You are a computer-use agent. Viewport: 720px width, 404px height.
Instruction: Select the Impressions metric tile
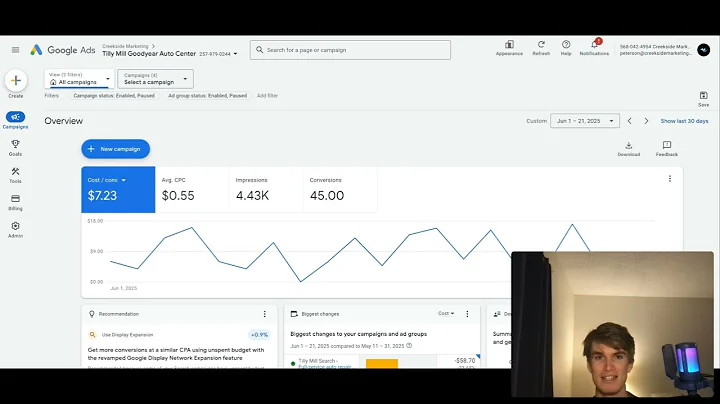coord(266,190)
